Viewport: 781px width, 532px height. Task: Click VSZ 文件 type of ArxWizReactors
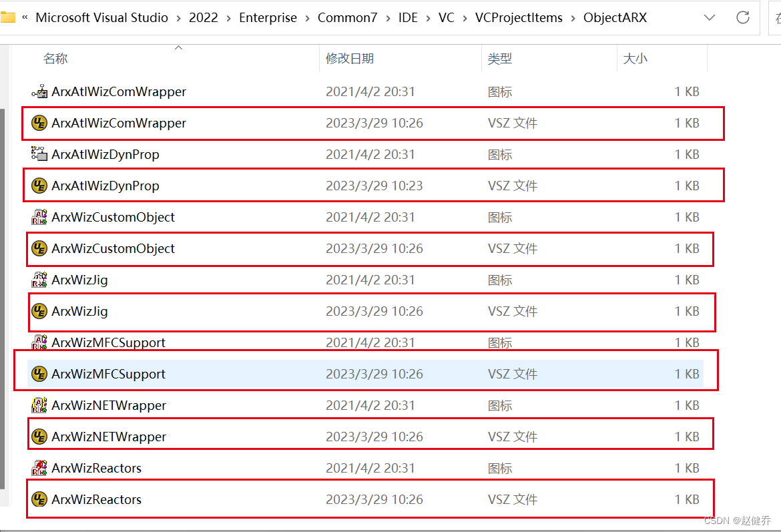[513, 499]
